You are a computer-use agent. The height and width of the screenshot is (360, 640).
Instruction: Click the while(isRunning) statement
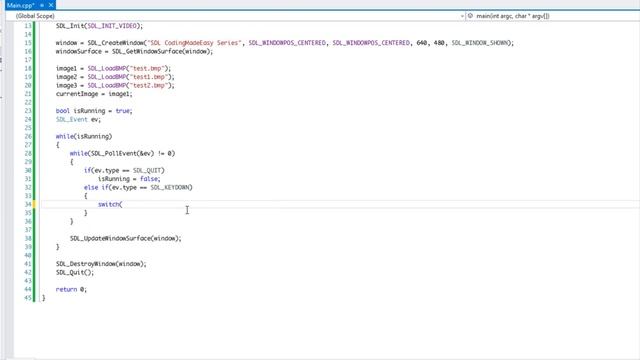84,136
